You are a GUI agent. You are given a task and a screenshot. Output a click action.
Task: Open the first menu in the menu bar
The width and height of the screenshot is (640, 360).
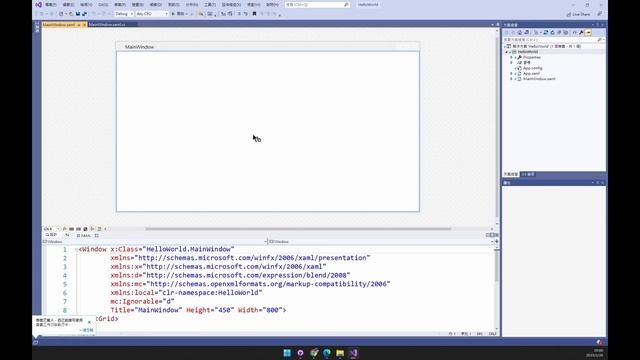[x=51, y=4]
